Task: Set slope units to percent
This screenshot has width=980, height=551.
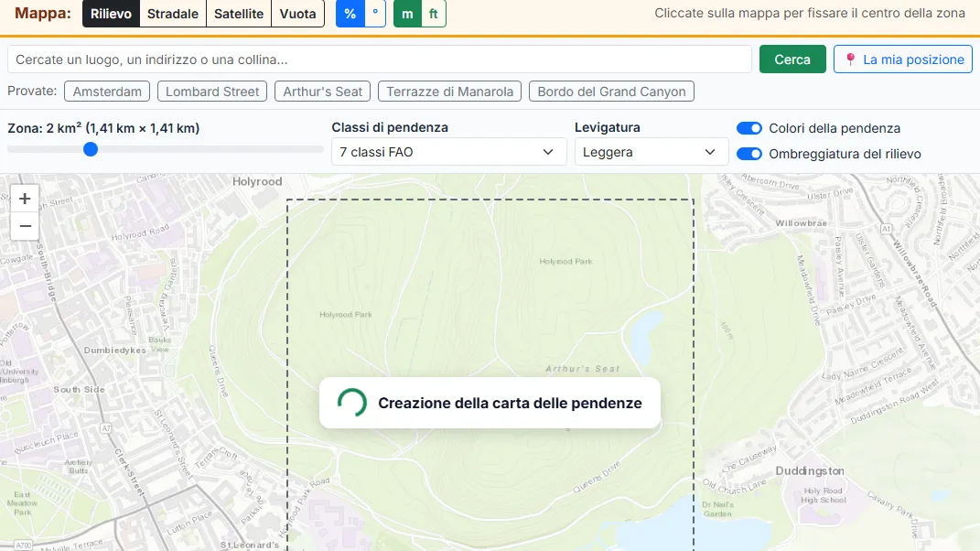Action: click(350, 14)
